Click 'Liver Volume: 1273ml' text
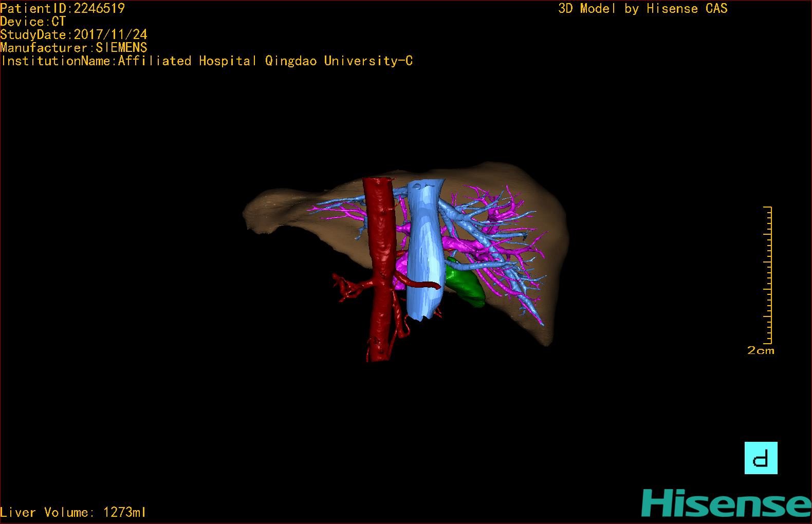 click(x=73, y=512)
